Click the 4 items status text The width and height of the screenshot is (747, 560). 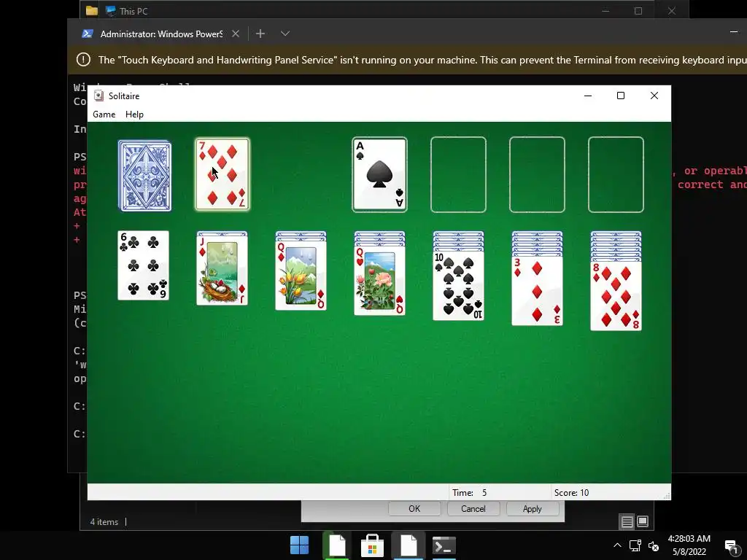[x=104, y=522]
